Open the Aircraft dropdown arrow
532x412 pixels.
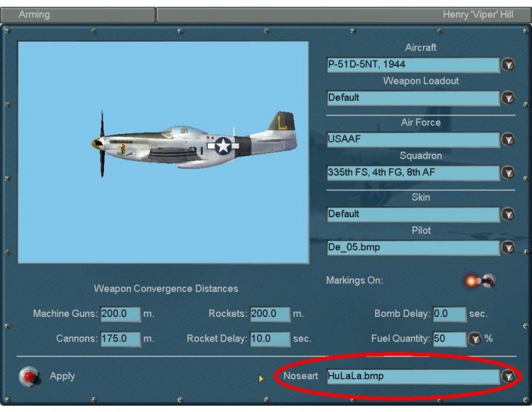tap(508, 65)
